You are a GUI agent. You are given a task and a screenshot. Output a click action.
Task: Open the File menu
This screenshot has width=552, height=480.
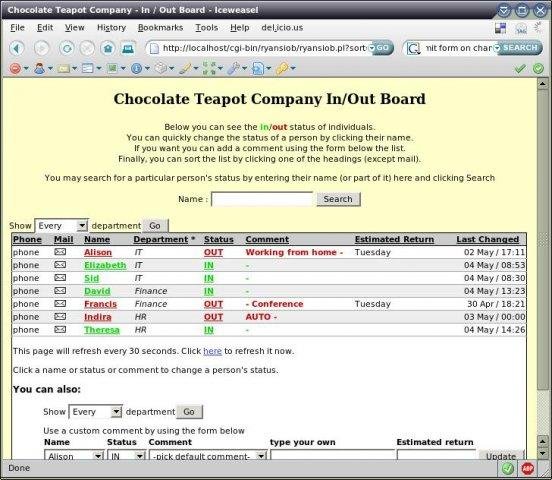pyautogui.click(x=17, y=27)
